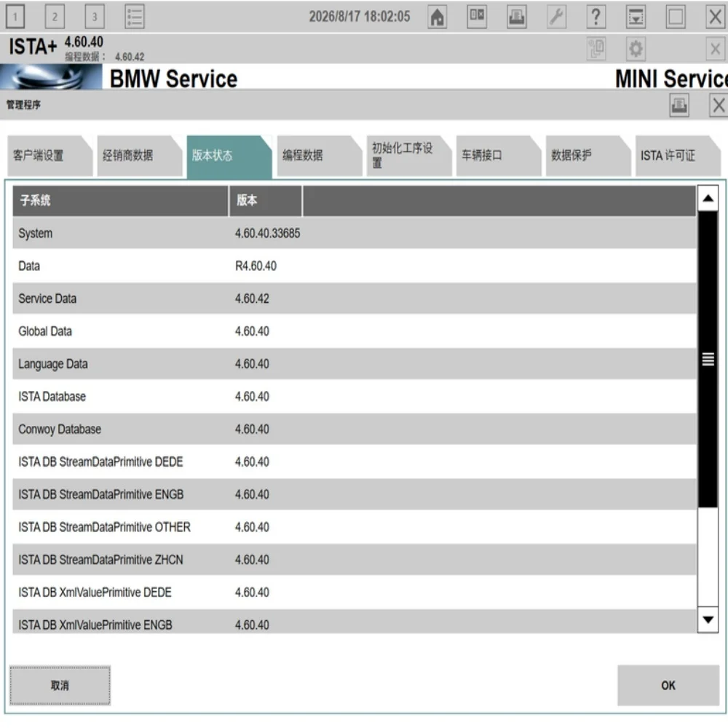
Task: Click the page 3 button in top bar
Action: coord(95,17)
